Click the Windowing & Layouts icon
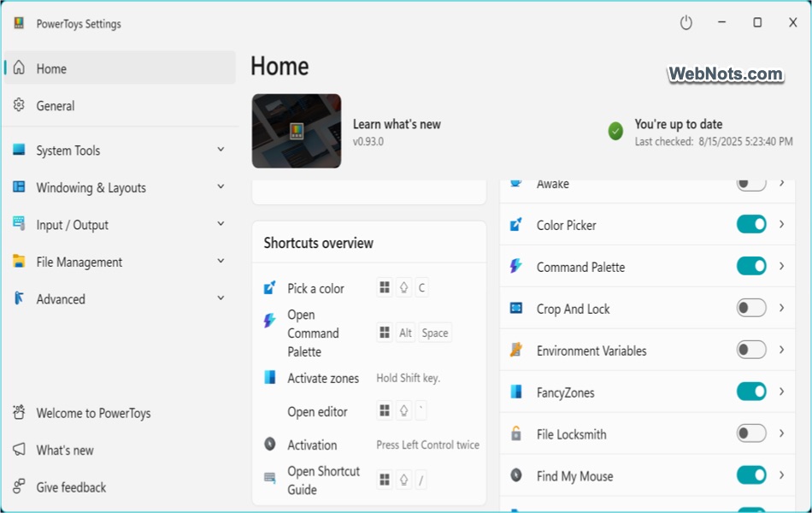 coord(19,187)
